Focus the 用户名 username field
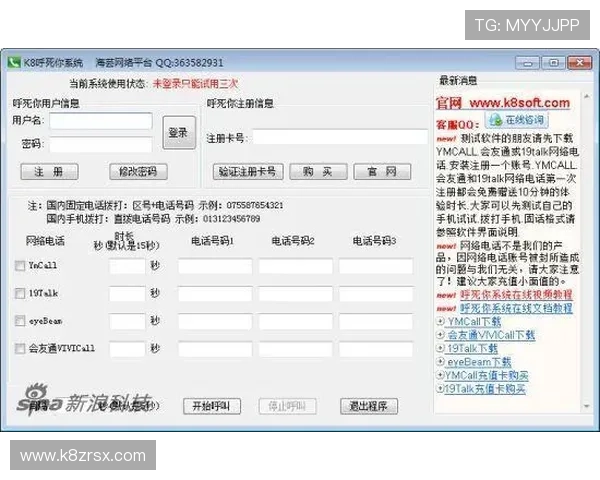600x480 pixels. (101, 121)
